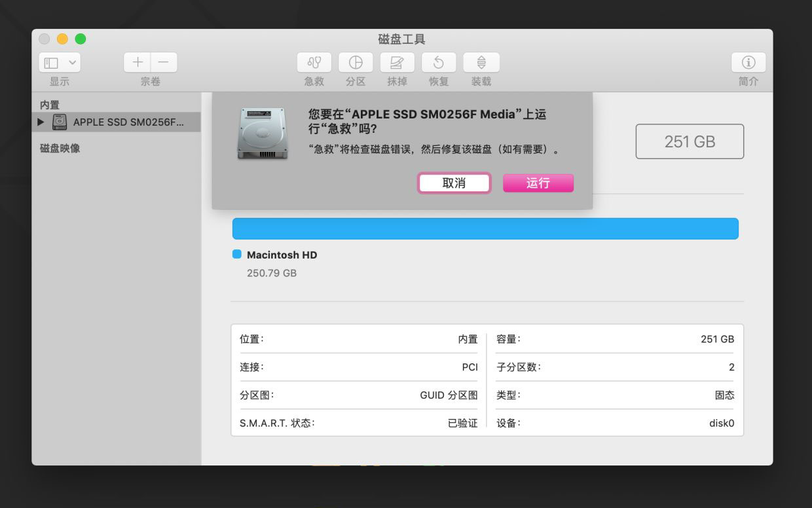
Task: Click the yellow minimize window button
Action: point(62,39)
